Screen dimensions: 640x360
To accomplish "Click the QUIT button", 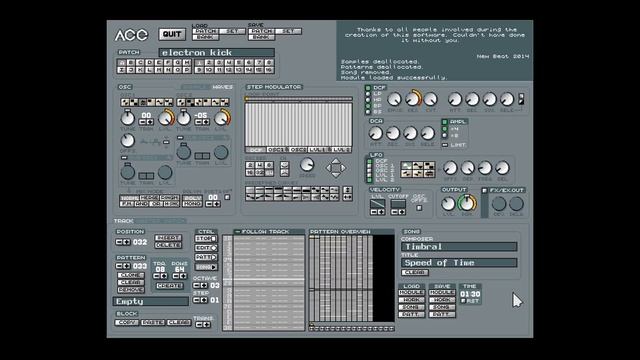I will [172, 34].
